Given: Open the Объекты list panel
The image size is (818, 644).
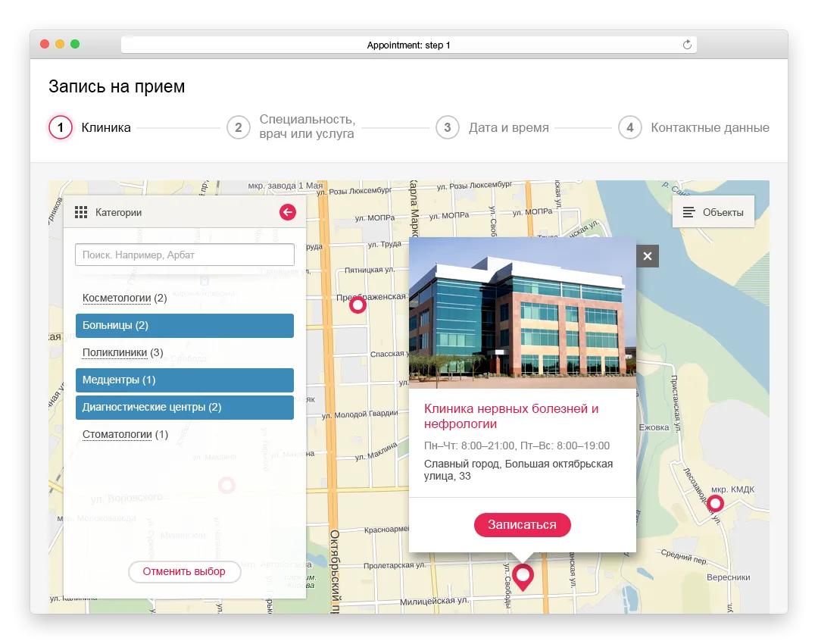Looking at the screenshot, I should (713, 212).
